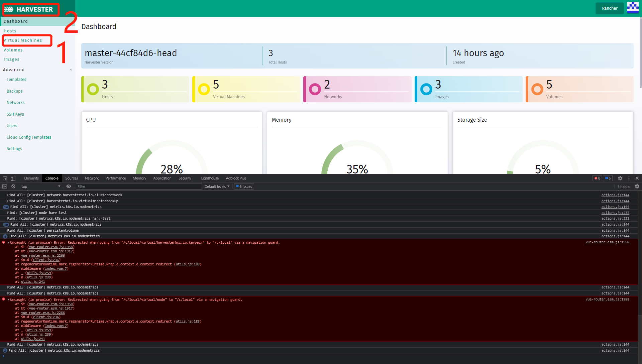Click the red error counter showing 8

[597, 178]
